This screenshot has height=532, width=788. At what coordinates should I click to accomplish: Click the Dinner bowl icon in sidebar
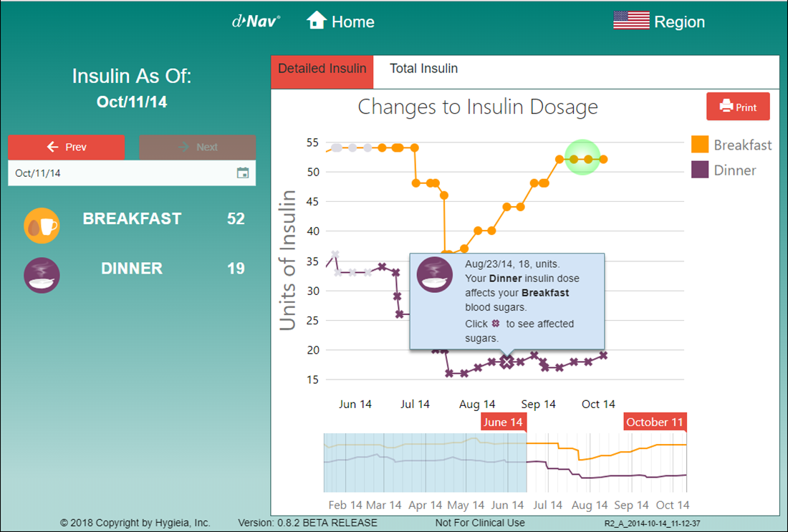(x=42, y=275)
